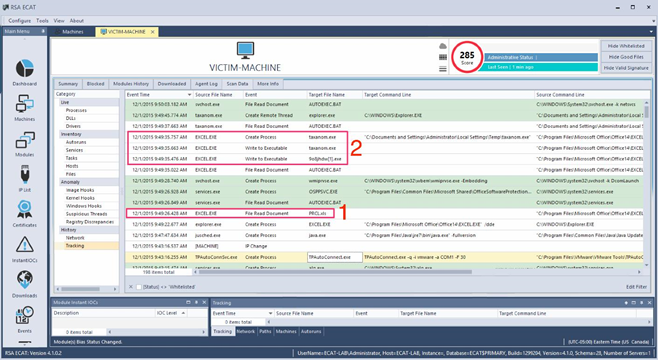The width and height of the screenshot is (658, 360).
Task: Toggle the Hide Valid Signature button
Action: [626, 68]
